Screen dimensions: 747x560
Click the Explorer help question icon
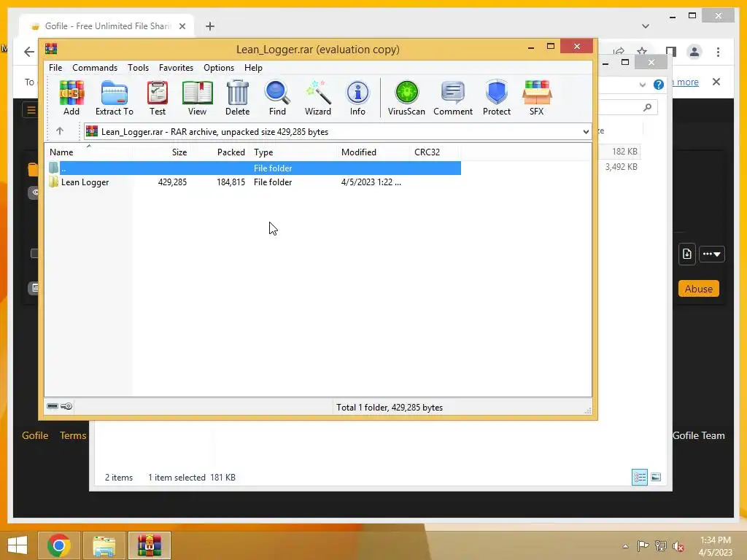tap(659, 85)
